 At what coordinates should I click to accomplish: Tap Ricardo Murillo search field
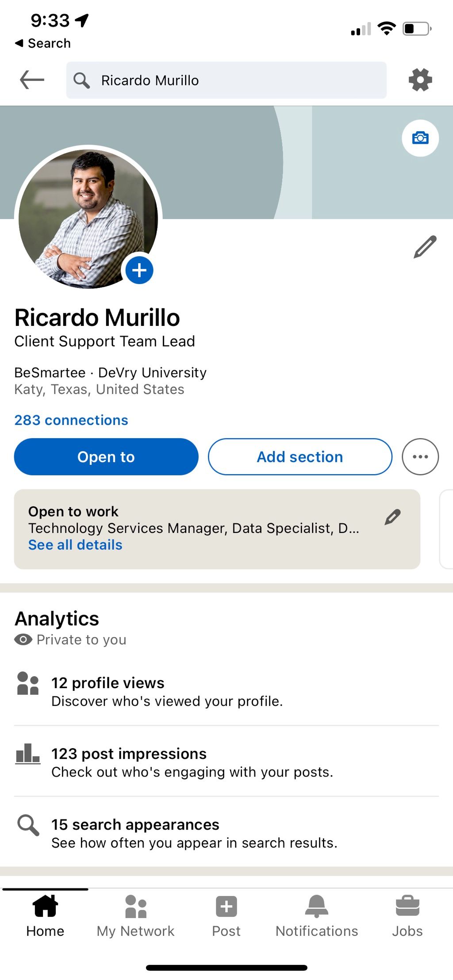pyautogui.click(x=226, y=80)
